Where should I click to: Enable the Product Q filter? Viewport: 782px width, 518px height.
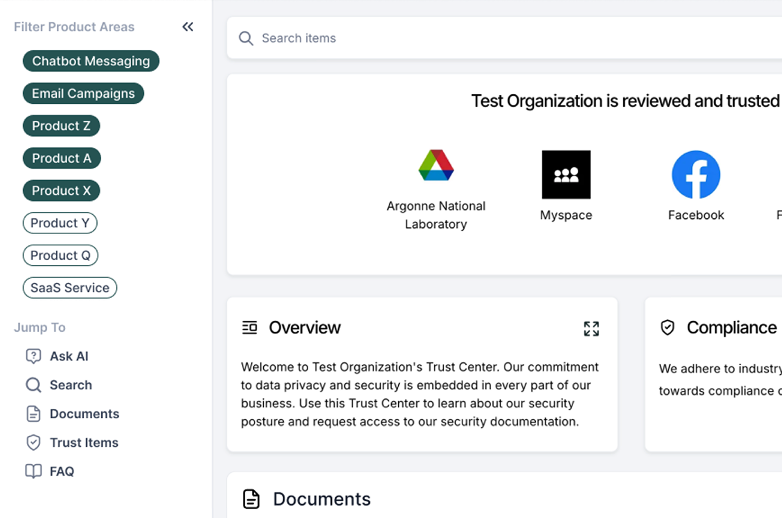tap(60, 255)
